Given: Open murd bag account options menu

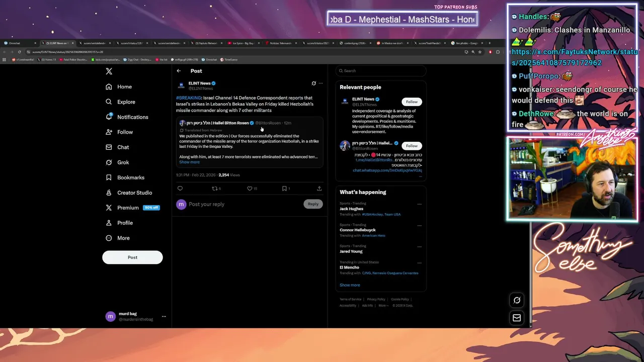Looking at the screenshot, I should click(164, 317).
